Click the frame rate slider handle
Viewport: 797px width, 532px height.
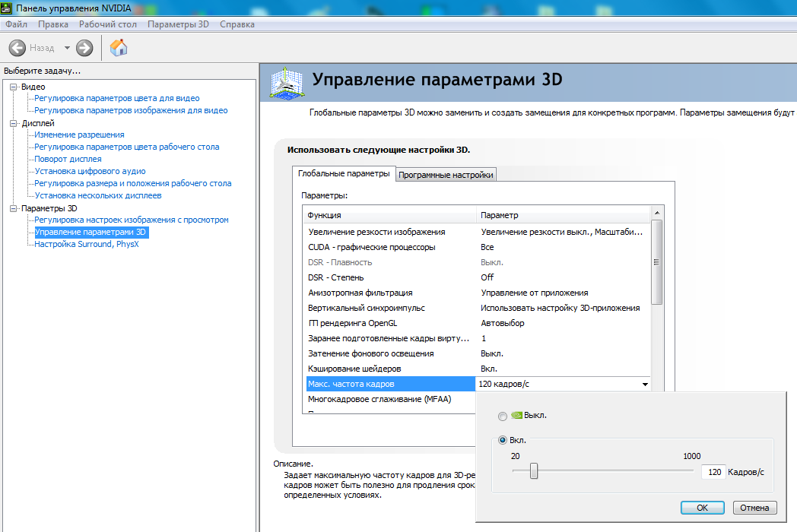point(534,470)
